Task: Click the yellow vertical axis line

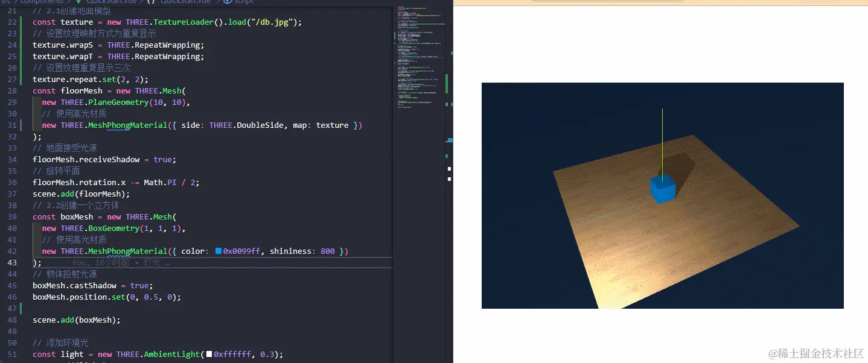Action: point(662,139)
